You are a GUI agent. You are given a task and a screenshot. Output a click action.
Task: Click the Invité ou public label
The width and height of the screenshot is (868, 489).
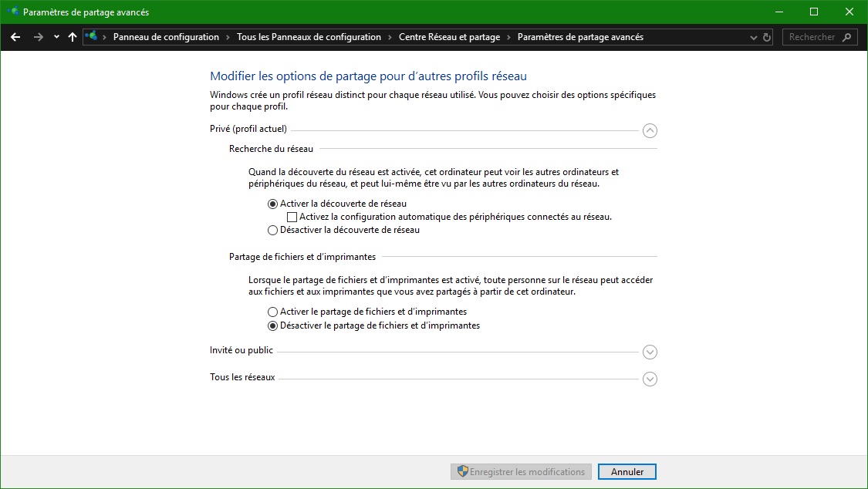coord(241,350)
